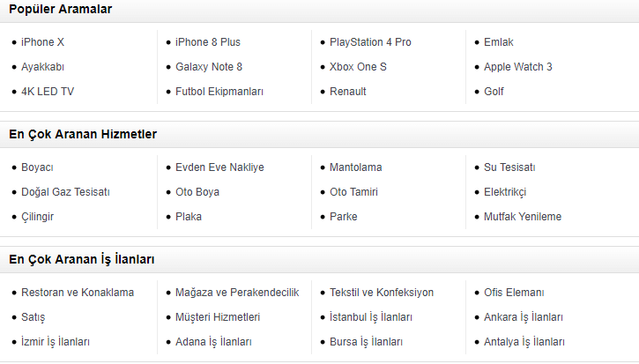Click the Doğal Gaz Tesisatı link

pyautogui.click(x=65, y=192)
